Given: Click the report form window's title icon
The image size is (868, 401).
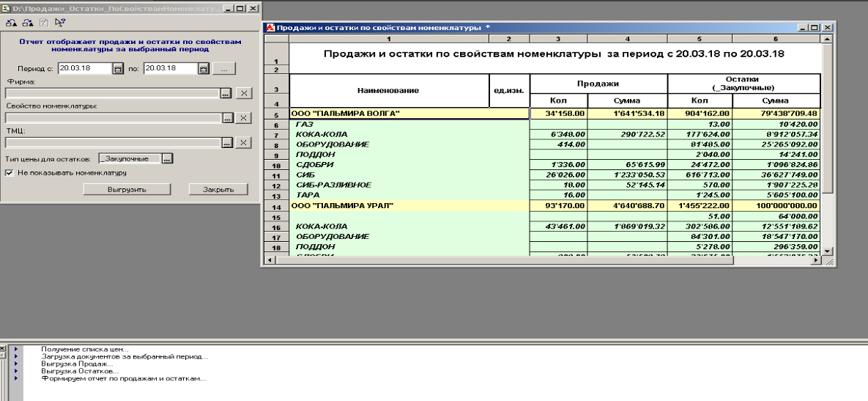Looking at the screenshot, I should [7, 8].
